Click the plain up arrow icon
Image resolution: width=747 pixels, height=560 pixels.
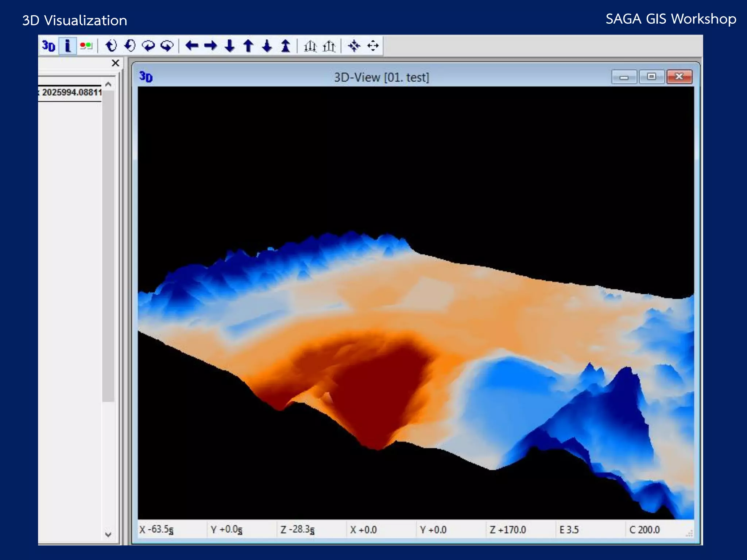[x=248, y=46]
